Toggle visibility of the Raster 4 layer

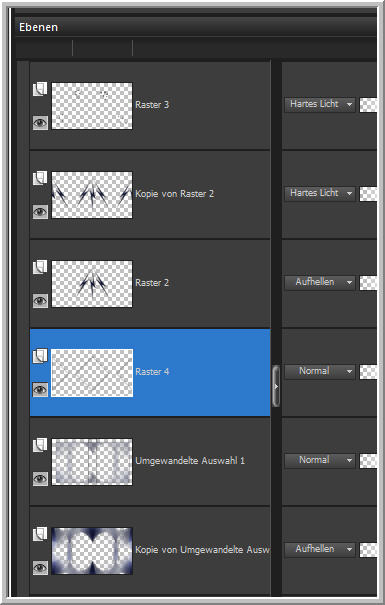click(x=40, y=390)
